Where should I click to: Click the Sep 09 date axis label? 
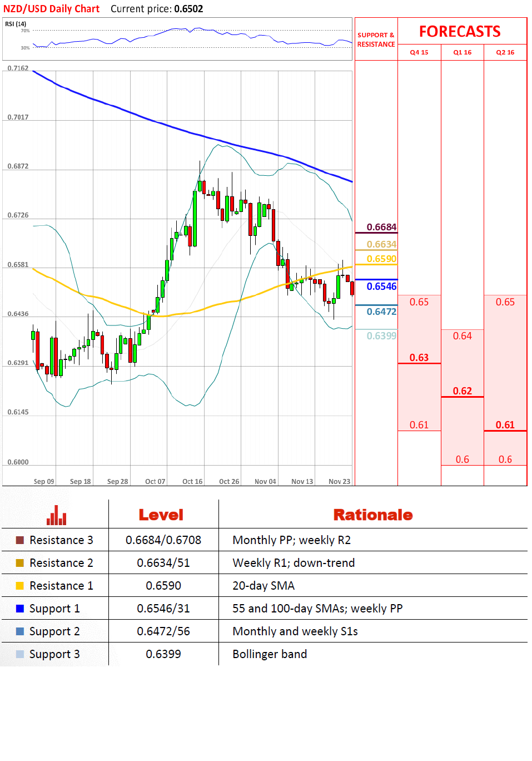[x=44, y=482]
